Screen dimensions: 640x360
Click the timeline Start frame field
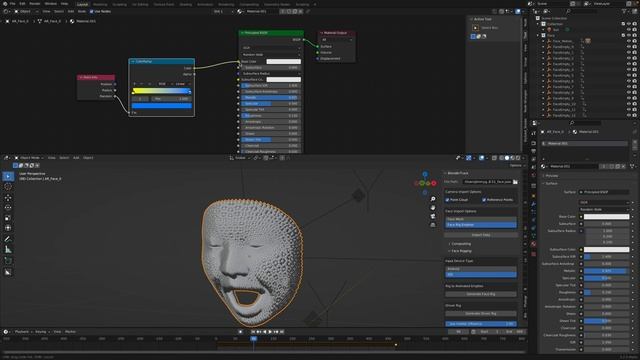[490, 332]
